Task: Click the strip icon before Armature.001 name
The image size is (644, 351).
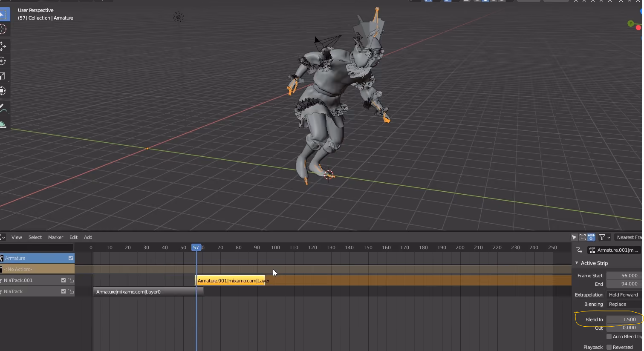Action: pos(592,250)
